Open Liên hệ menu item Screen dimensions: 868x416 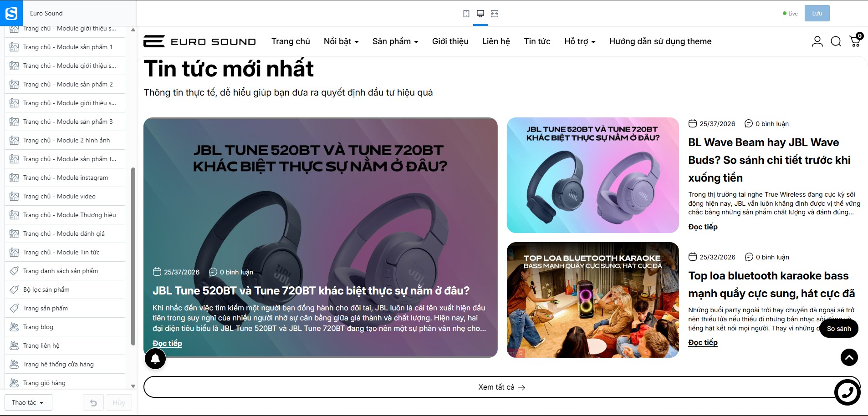pos(496,41)
